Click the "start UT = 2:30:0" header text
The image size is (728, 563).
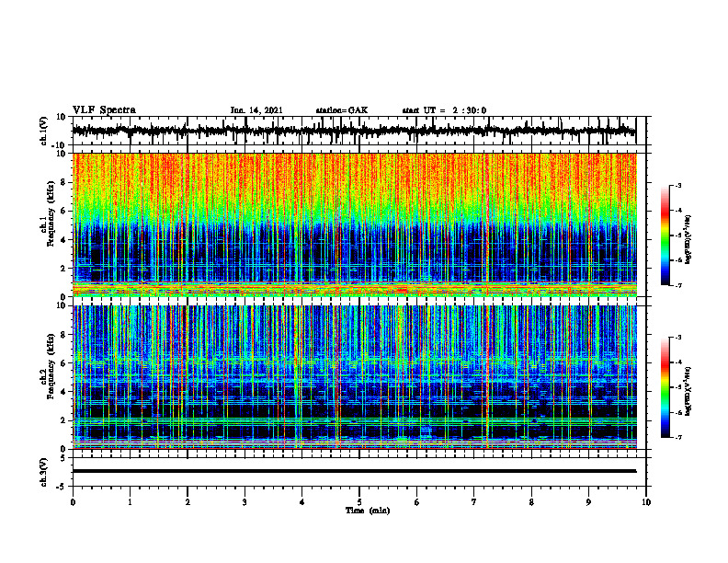pyautogui.click(x=444, y=110)
